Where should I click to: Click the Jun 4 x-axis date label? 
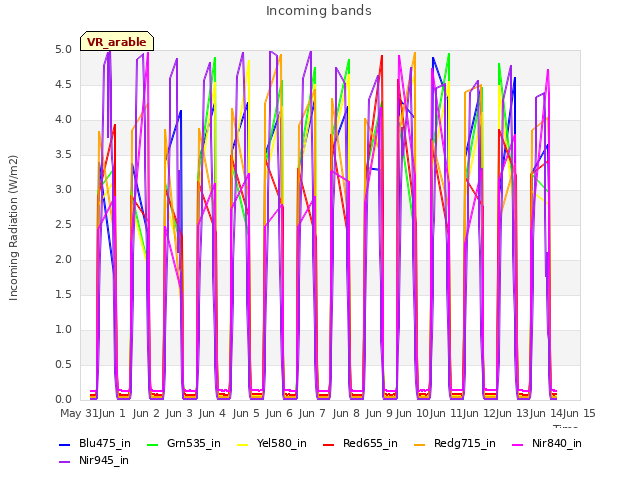click(x=212, y=413)
